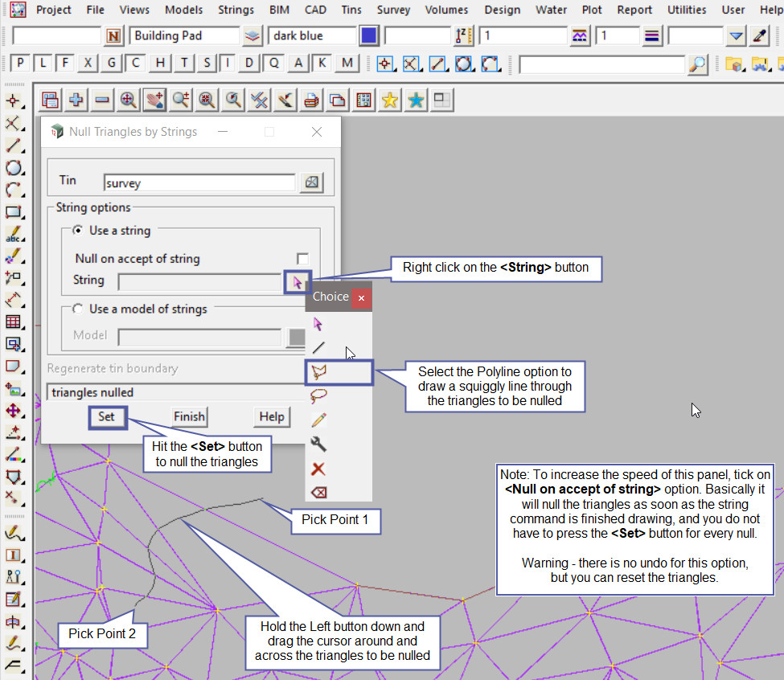The height and width of the screenshot is (680, 784).
Task: Click the String pick arrow button
Action: coord(298,281)
